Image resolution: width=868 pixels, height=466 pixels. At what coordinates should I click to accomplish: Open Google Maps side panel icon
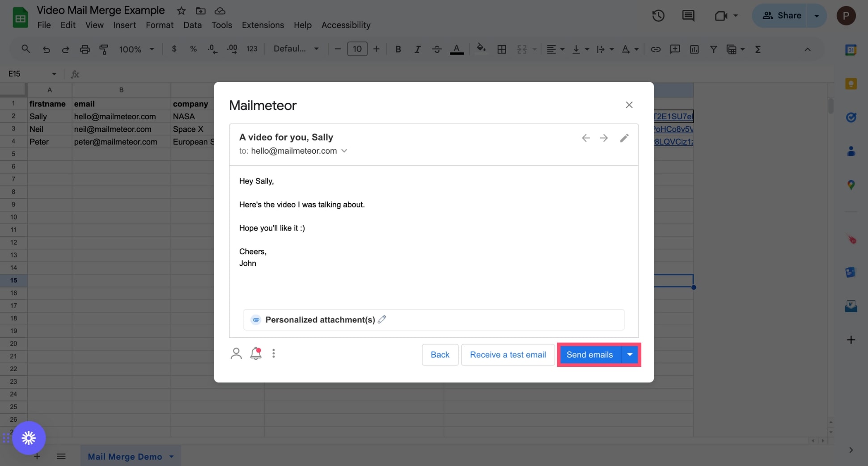(x=851, y=185)
